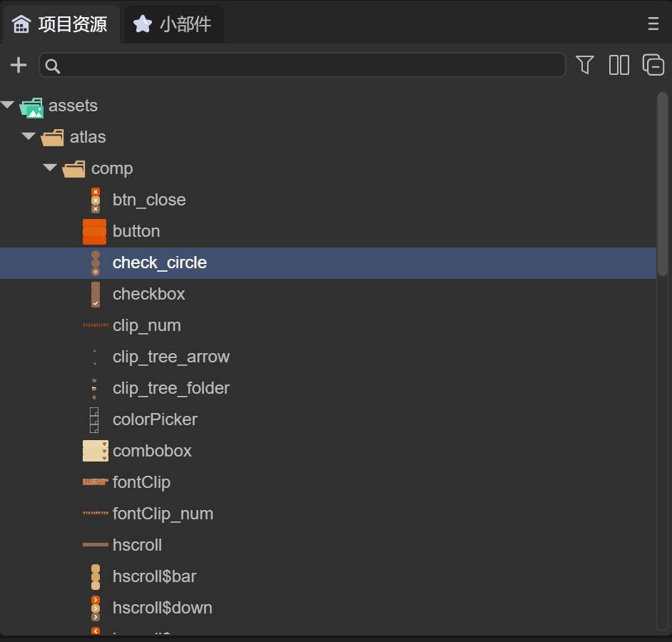Select the checkbox asset item

[x=148, y=294]
